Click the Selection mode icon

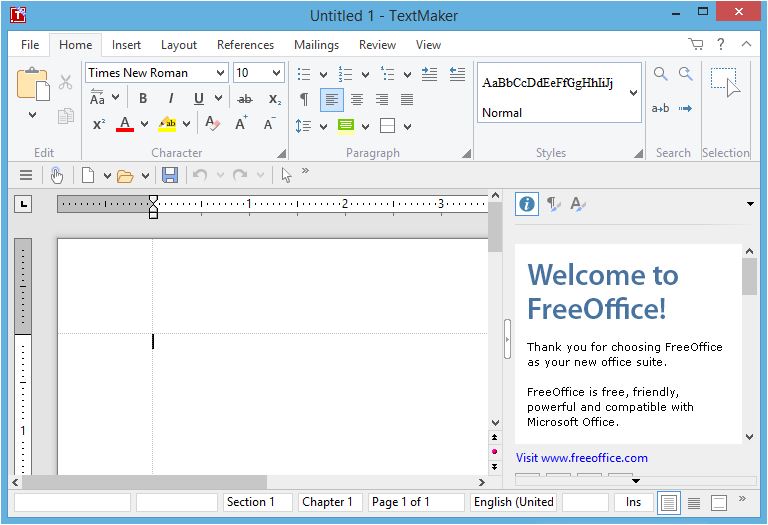coord(725,82)
